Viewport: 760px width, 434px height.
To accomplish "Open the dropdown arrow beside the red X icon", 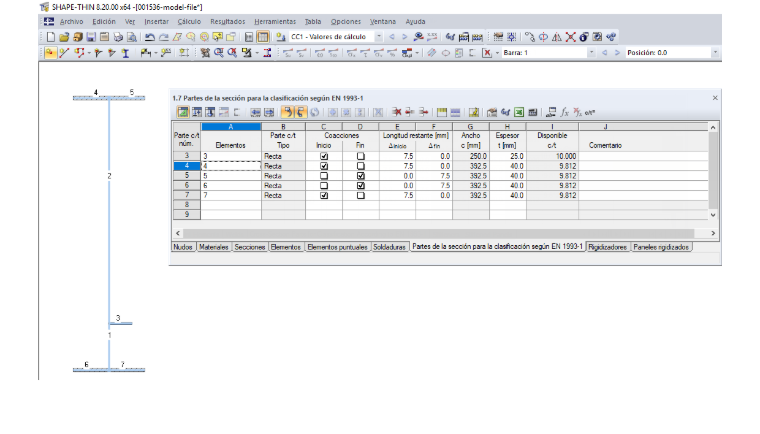I will 497,53.
